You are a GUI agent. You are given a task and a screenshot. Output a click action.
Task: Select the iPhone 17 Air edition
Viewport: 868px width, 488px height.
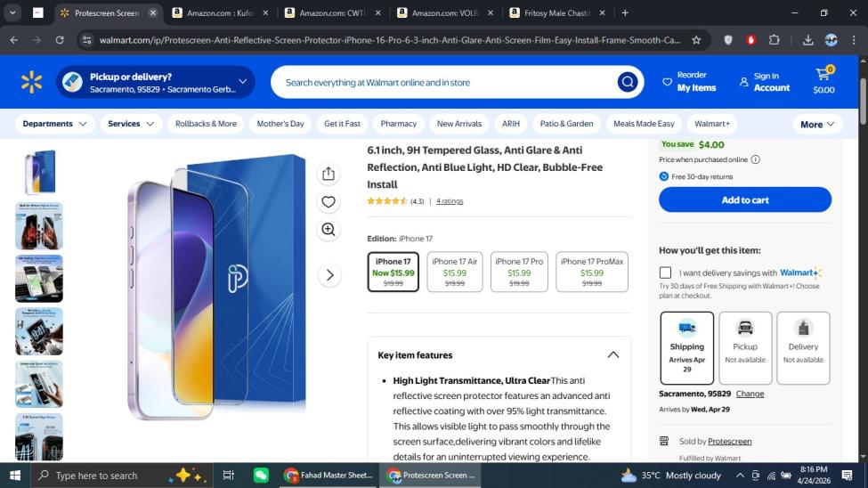click(x=455, y=272)
